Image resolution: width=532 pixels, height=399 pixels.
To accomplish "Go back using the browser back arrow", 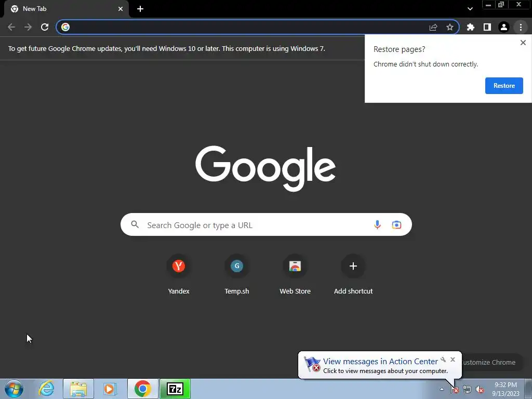I will pos(11,27).
